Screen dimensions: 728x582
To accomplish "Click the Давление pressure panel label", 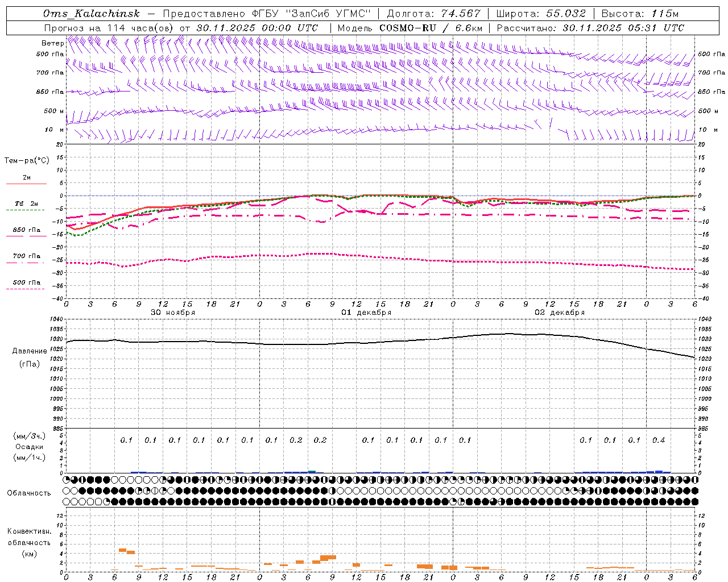I will pyautogui.click(x=30, y=351).
